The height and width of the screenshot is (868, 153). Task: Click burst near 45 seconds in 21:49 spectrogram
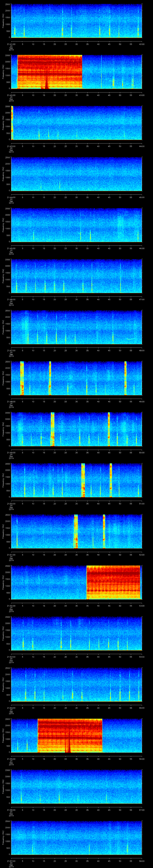coord(109,429)
